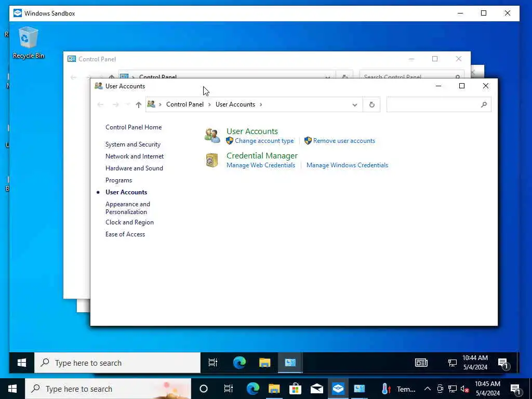Open Task View in the Sandbox taskbar
Image resolution: width=532 pixels, height=399 pixels.
(x=213, y=363)
